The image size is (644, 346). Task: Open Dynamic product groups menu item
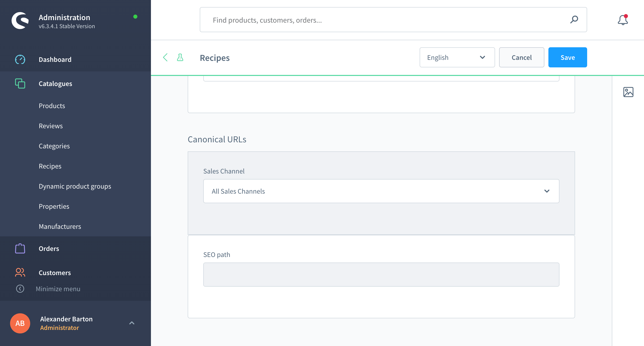[x=75, y=186]
